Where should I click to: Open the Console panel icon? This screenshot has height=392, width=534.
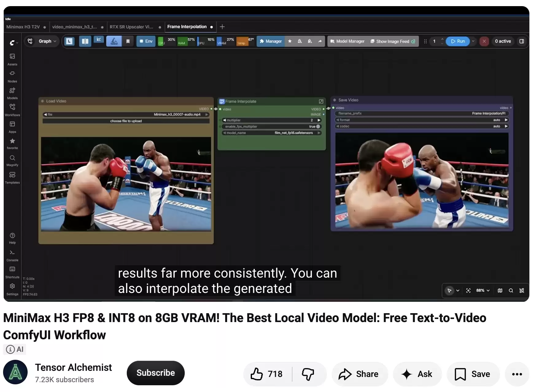coord(12,256)
